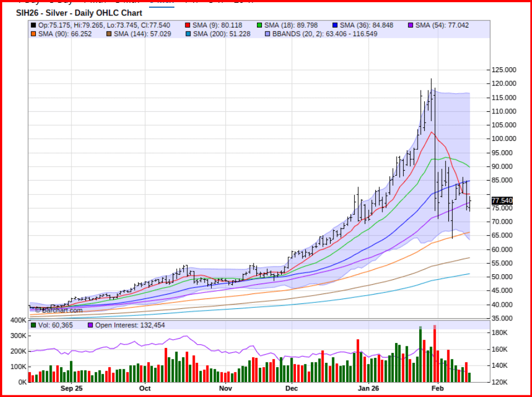Click the 95.000 price axis label
532x397 pixels.
502,153
